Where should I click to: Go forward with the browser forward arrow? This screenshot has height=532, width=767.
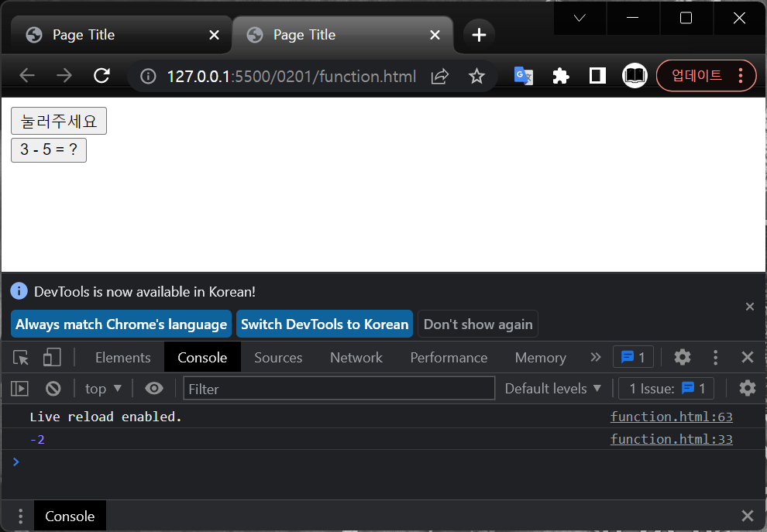click(x=64, y=76)
